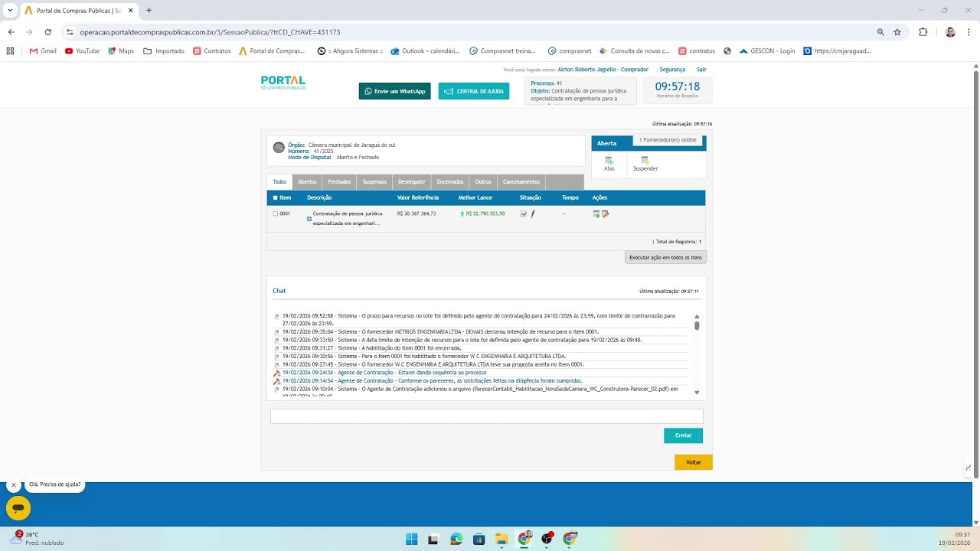Image resolution: width=980 pixels, height=551 pixels.
Task: Open the first action icon for item 0001
Action: pos(596,214)
